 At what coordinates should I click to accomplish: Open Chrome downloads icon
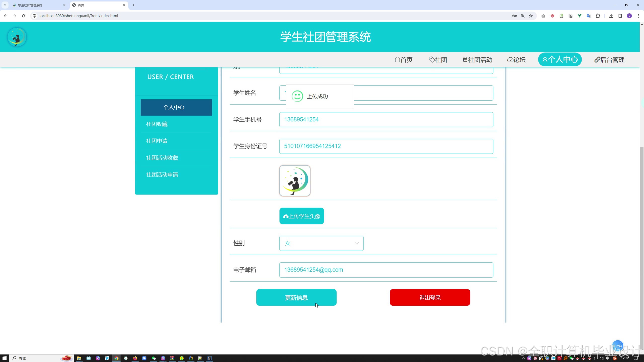click(611, 16)
